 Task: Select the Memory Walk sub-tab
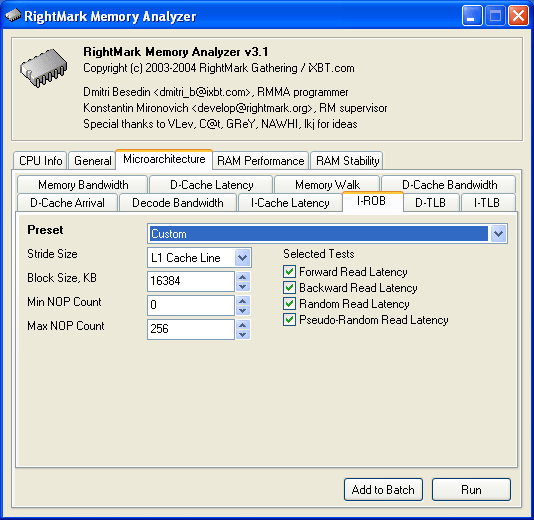(x=327, y=185)
